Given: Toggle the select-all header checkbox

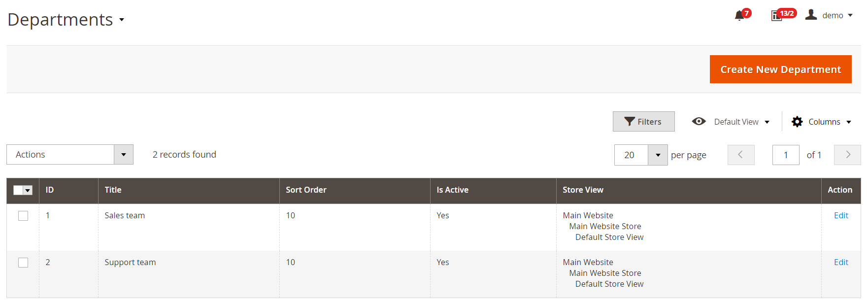Looking at the screenshot, I should coord(18,190).
